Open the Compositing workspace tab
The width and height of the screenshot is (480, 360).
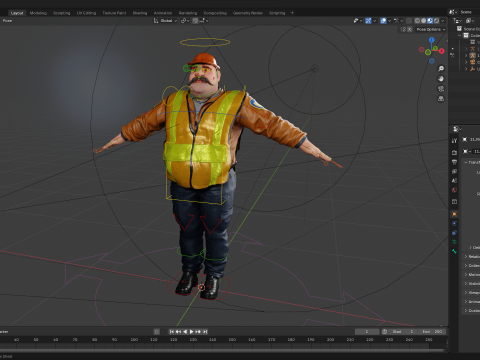(x=215, y=13)
